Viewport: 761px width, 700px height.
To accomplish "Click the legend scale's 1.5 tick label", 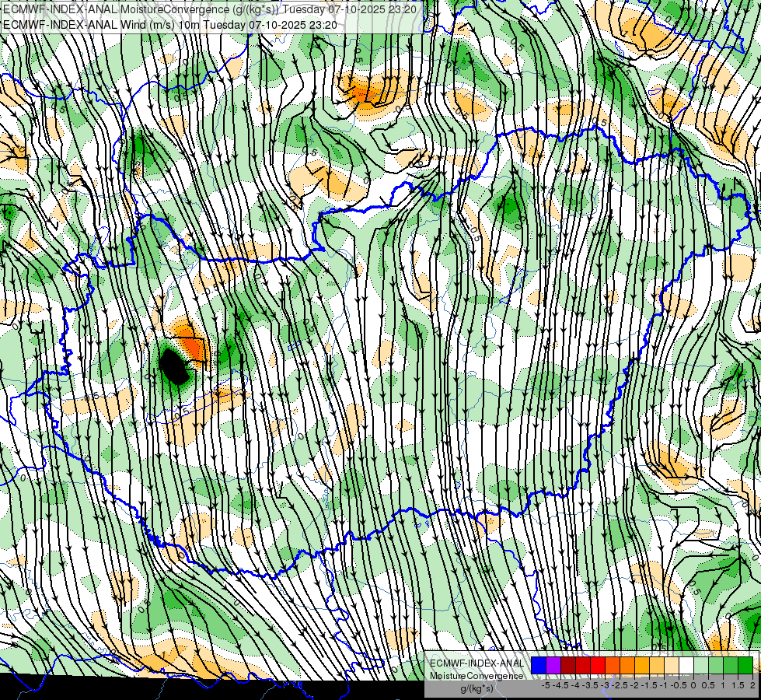I will point(738,685).
